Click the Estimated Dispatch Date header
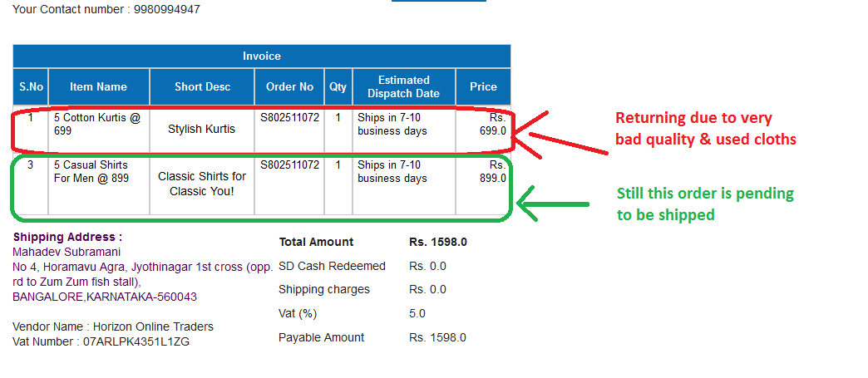Screen dimensions: 868x378 (404, 86)
